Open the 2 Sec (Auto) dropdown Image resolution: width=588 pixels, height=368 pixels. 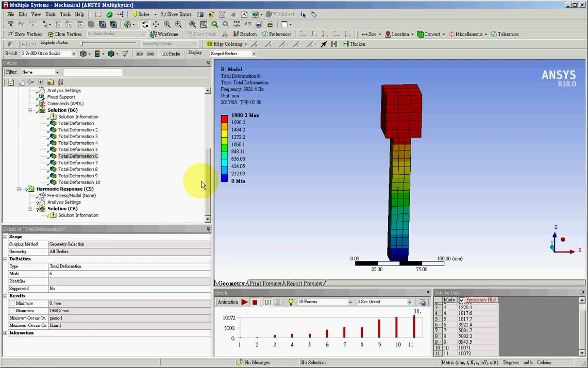[410, 302]
